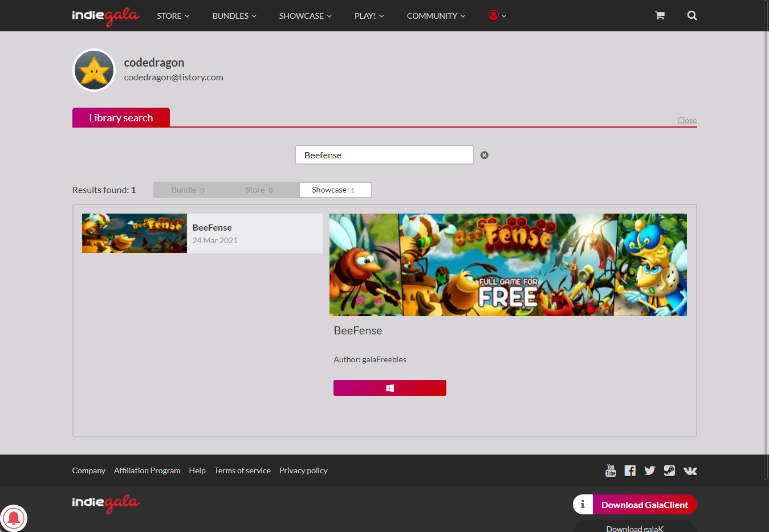Click the Download galaK button
Image resolution: width=769 pixels, height=532 pixels.
click(634, 527)
